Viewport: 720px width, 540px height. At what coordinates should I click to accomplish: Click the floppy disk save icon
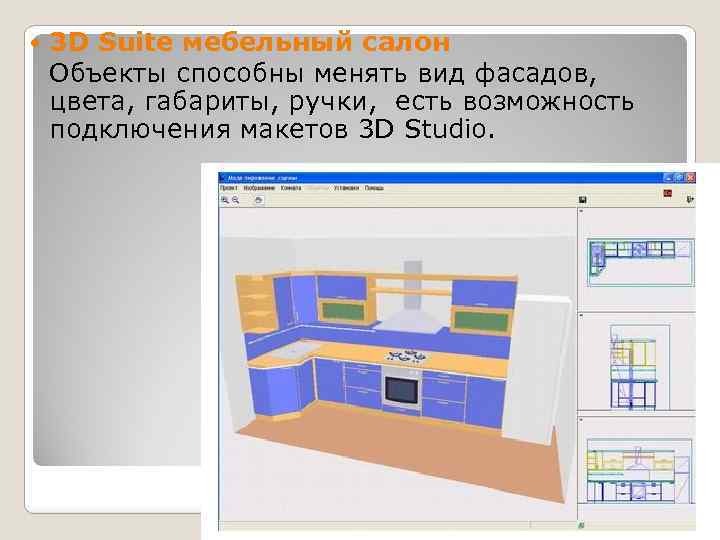tap(583, 200)
